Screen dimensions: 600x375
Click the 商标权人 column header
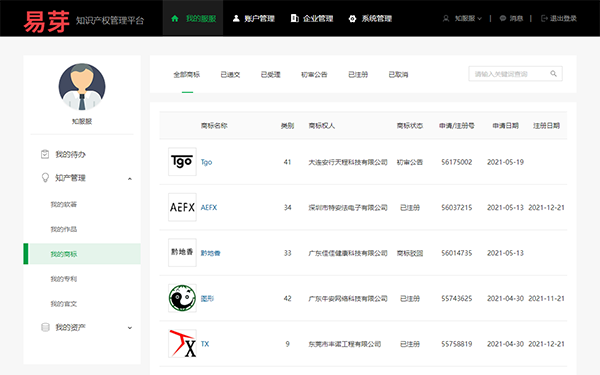pyautogui.click(x=322, y=126)
